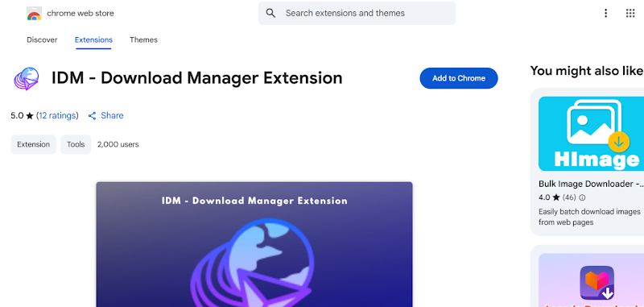Click the Bulk Image Downloader title

click(591, 184)
